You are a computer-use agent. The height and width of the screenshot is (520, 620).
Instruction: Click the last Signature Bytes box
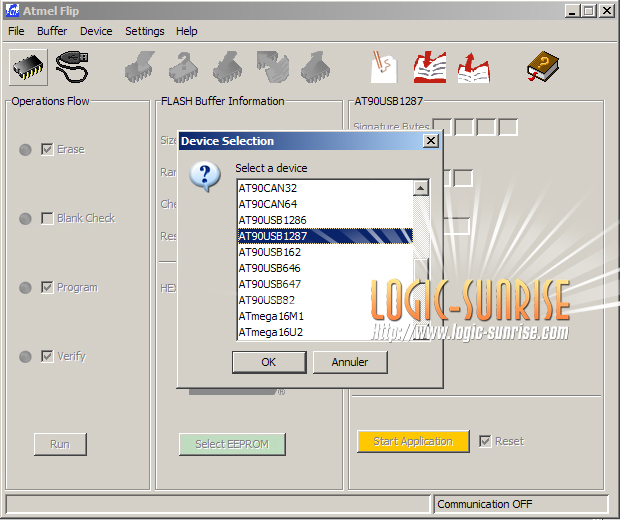click(x=508, y=127)
